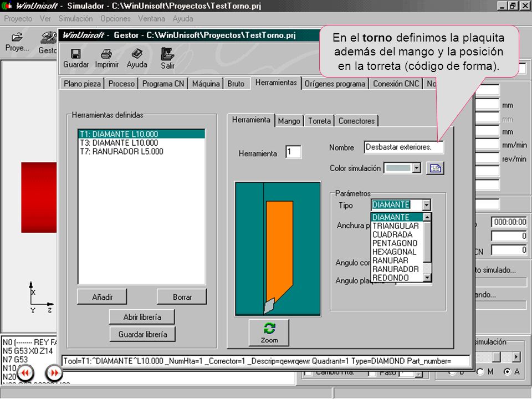Open color palette button beside Color simulación
Image resolution: width=532 pixels, height=399 pixels.
[436, 168]
